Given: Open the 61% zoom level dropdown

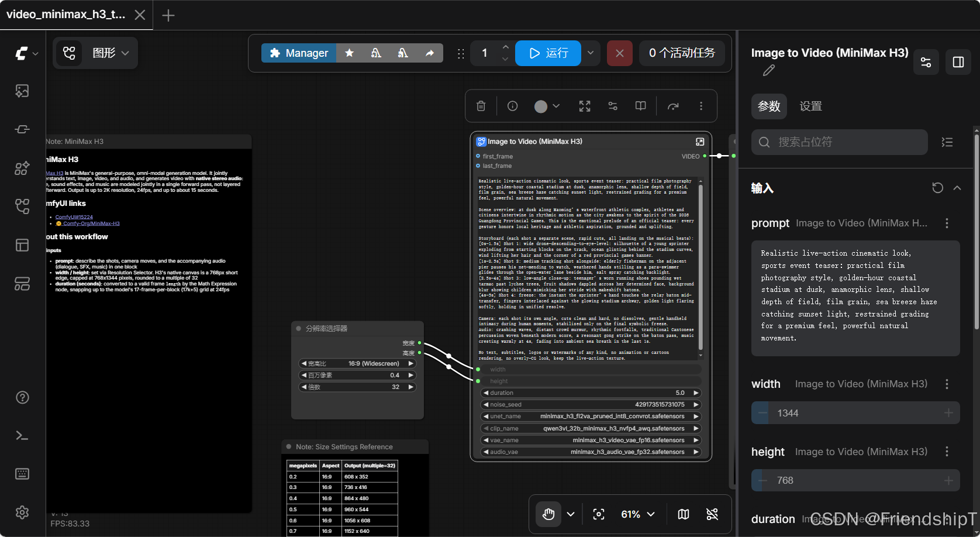Looking at the screenshot, I should point(637,514).
